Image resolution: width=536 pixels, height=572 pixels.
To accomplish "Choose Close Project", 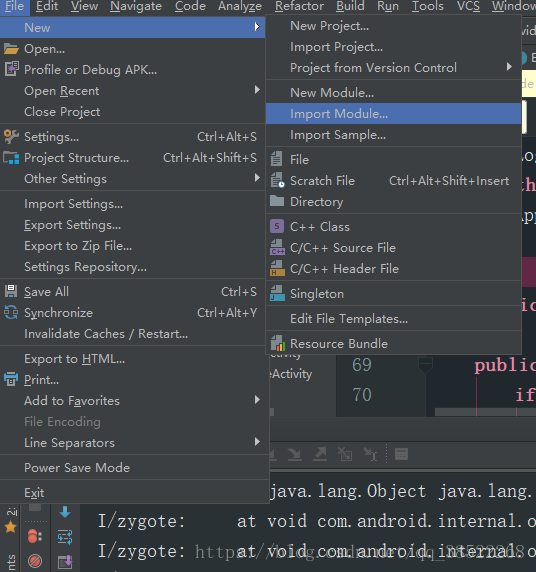I will click(x=132, y=112).
